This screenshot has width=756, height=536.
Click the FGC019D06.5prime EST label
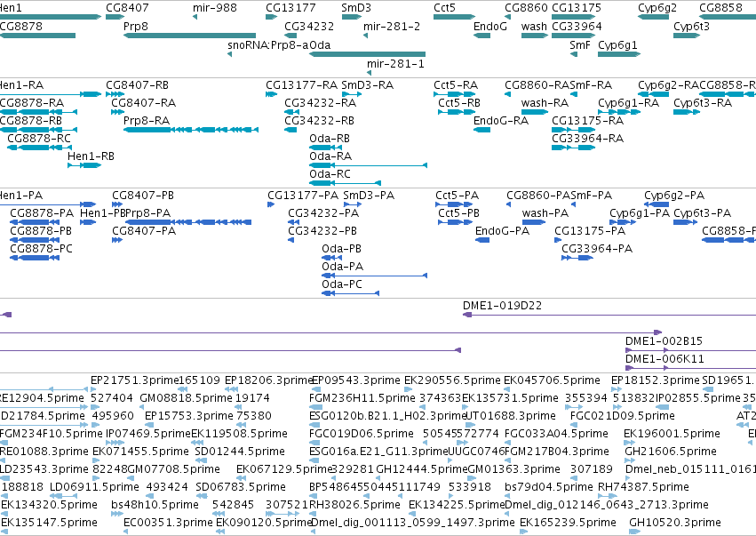point(362,434)
